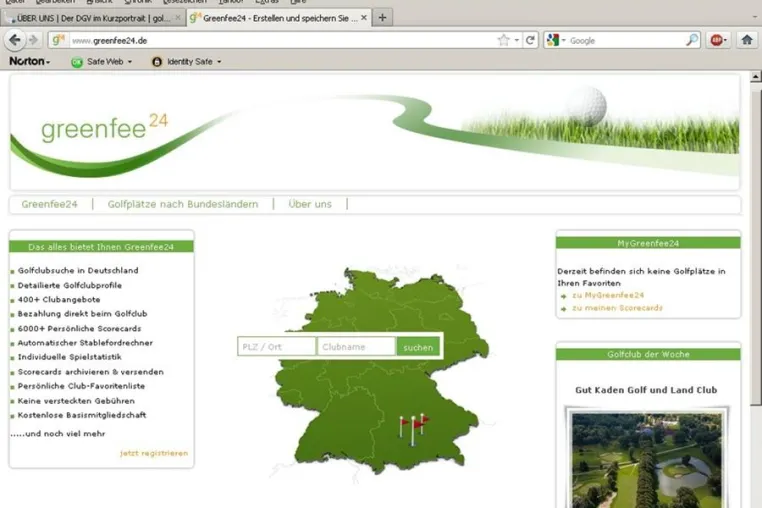Viewport: 762px width, 508px height.
Task: Follow the zu meinen Scorecards link
Action: click(x=617, y=308)
